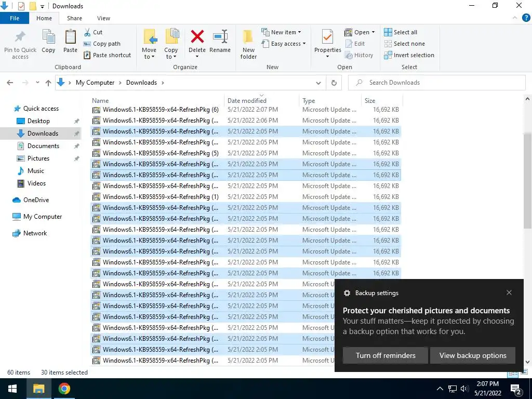Select My Computer in navigation pane
The height and width of the screenshot is (399, 532).
click(x=43, y=217)
